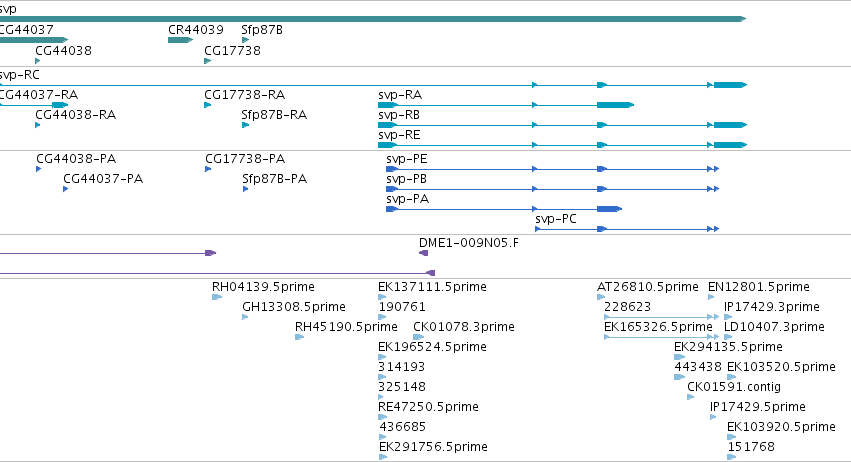The height and width of the screenshot is (462, 851).
Task: Open the svp-RB transcript label
Action: (399, 115)
